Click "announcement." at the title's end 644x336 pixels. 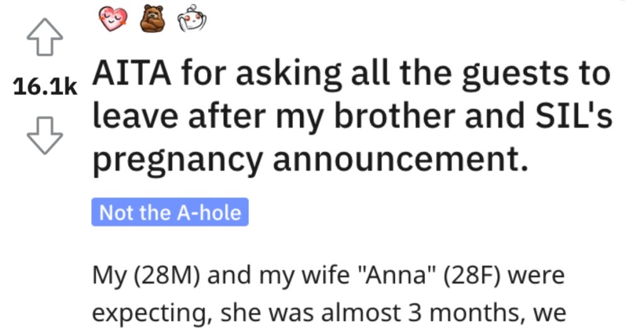[401, 158]
